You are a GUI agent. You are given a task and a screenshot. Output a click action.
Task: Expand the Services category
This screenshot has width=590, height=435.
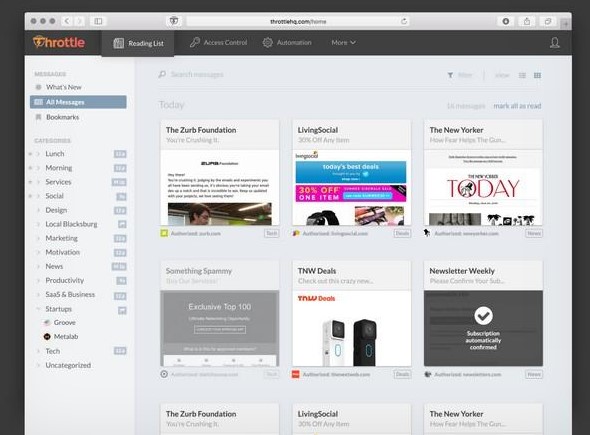point(38,182)
